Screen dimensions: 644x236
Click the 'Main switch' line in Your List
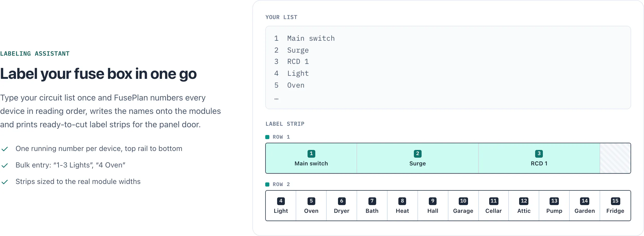coord(311,38)
